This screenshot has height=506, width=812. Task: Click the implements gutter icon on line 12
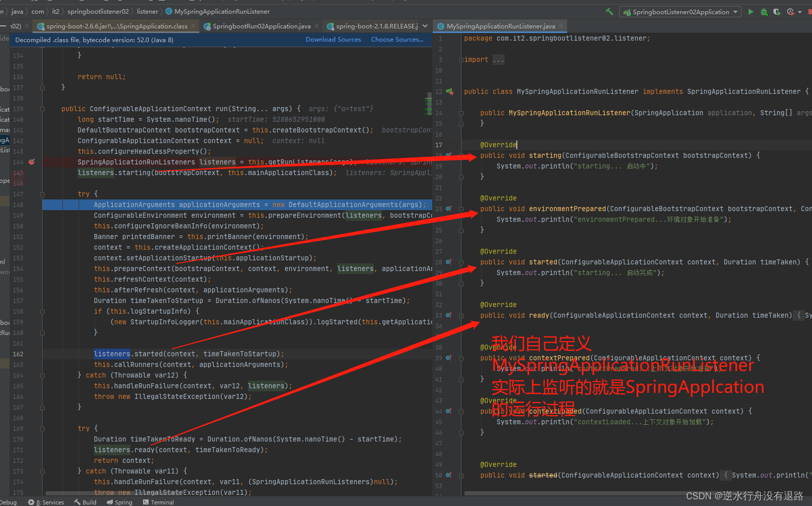[x=449, y=92]
